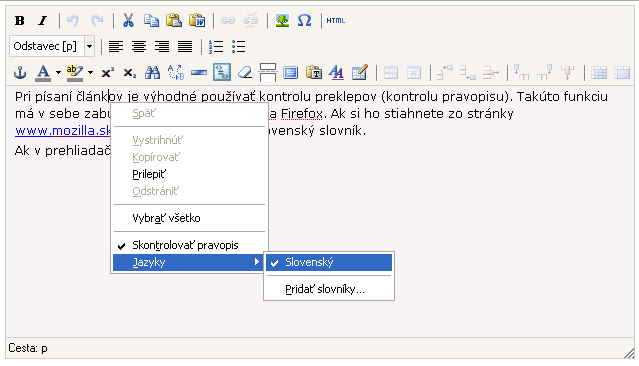Open the Jazyky submenu
Screen dimensions: 639x366
tap(189, 262)
